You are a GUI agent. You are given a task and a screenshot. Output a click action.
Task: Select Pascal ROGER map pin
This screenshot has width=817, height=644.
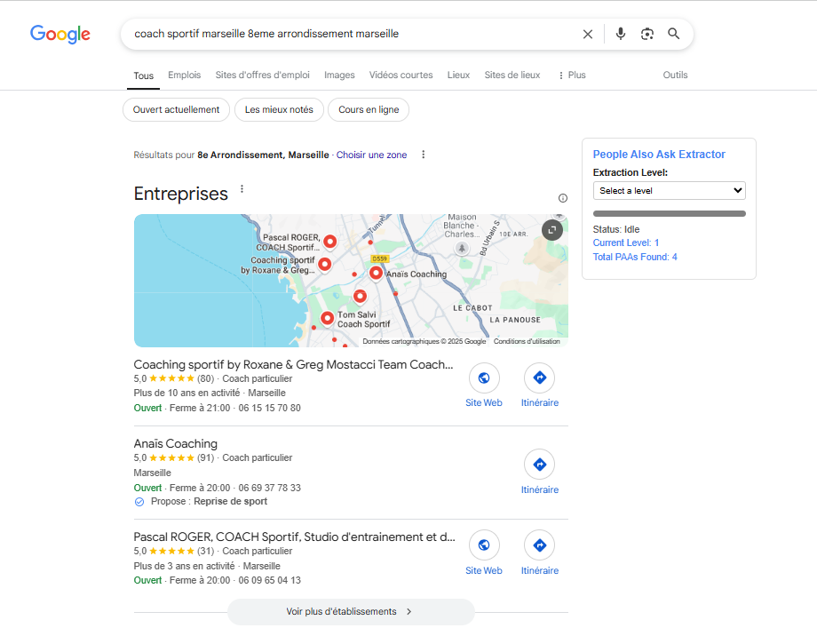tap(329, 242)
